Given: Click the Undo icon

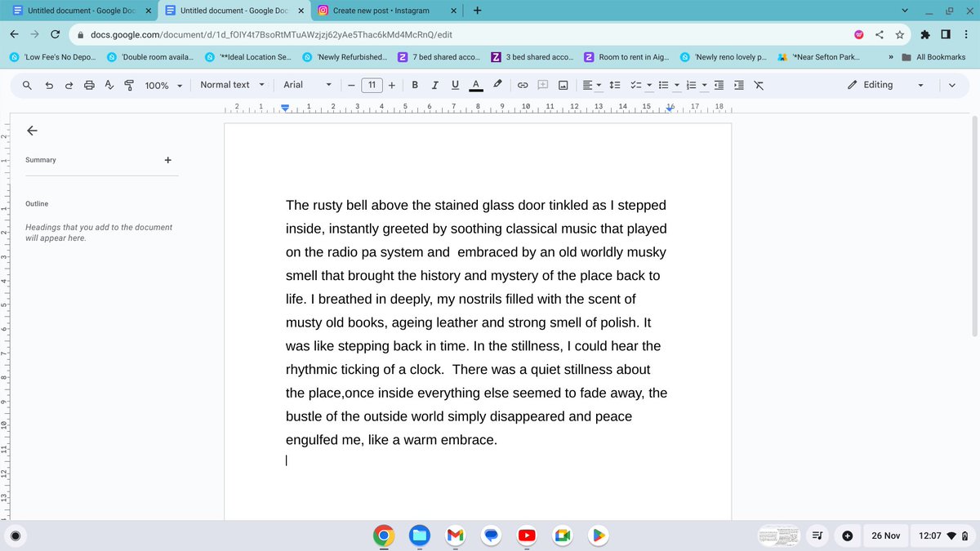Looking at the screenshot, I should point(47,84).
